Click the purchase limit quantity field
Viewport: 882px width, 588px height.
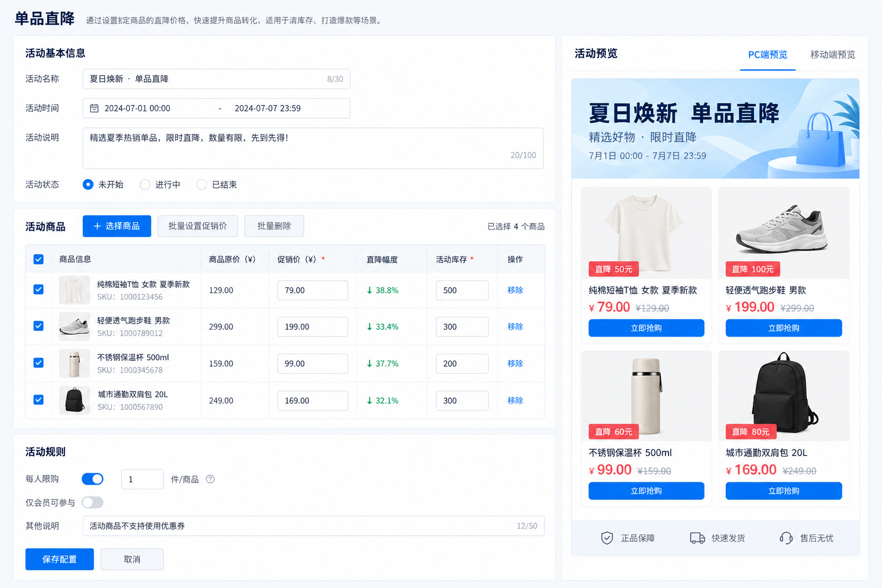tap(142, 479)
